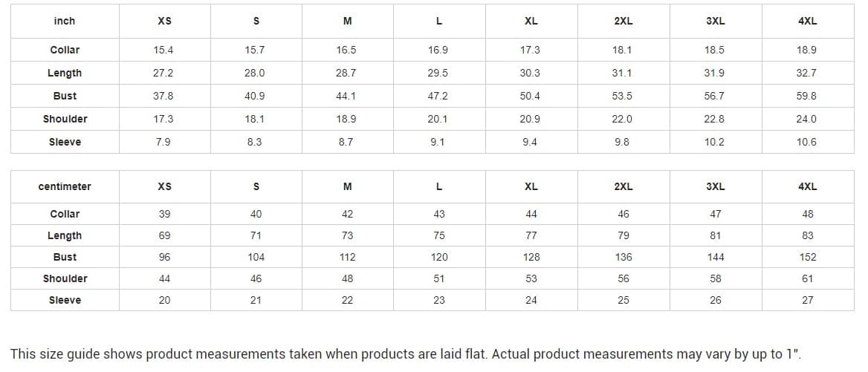Select the 27 sleeve value for 4XL
This screenshot has height=372, width=868.
[808, 300]
